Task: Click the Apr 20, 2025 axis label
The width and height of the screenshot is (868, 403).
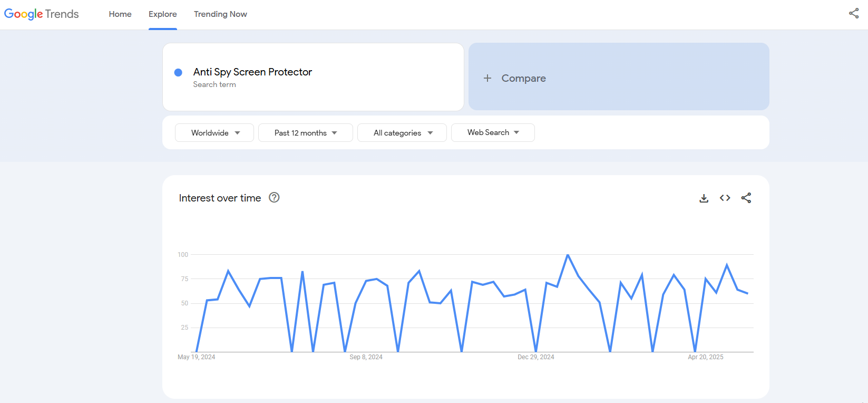Action: (x=706, y=357)
